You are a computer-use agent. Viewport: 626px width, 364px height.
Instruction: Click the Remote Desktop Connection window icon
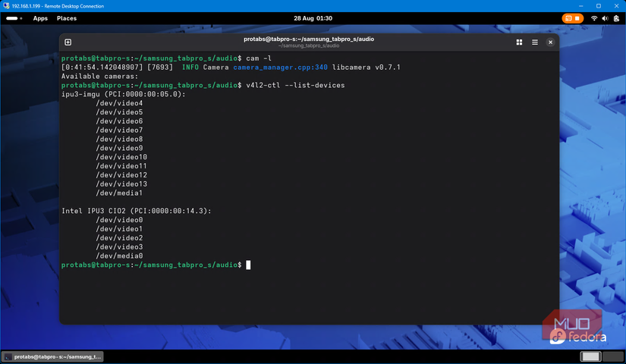[6, 5]
